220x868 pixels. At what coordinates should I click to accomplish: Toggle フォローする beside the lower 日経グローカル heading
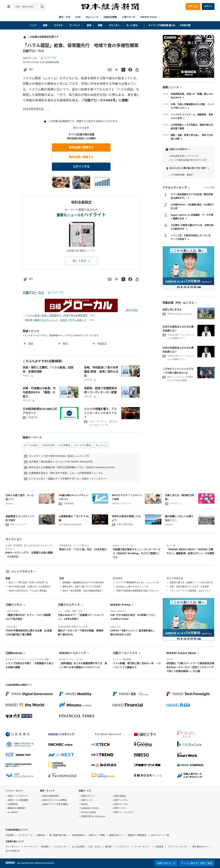(x=56, y=292)
